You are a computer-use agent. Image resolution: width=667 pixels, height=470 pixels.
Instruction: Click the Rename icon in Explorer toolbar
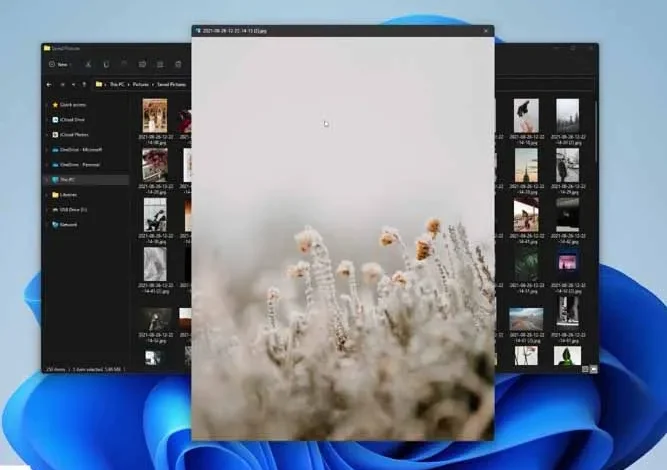point(142,64)
